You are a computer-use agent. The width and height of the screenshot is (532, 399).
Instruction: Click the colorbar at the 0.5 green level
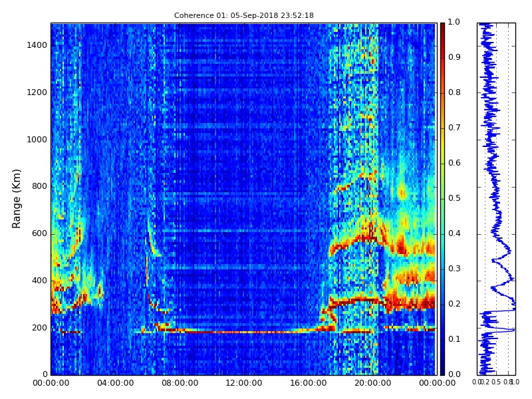coord(442,199)
